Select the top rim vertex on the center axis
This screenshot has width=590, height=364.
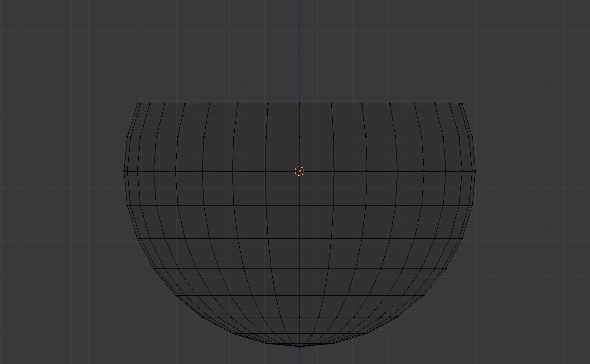(300, 104)
